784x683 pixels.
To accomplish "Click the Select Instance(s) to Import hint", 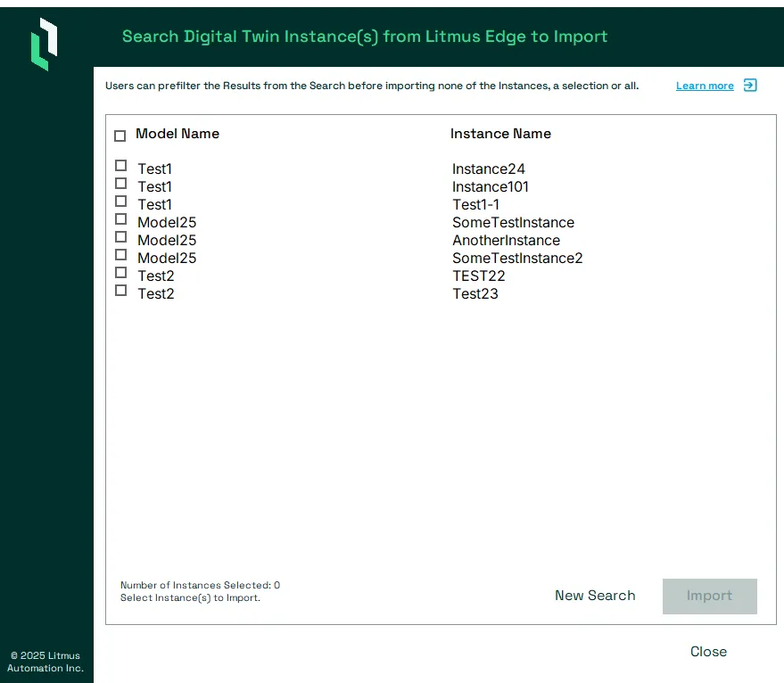I will pos(190,597).
